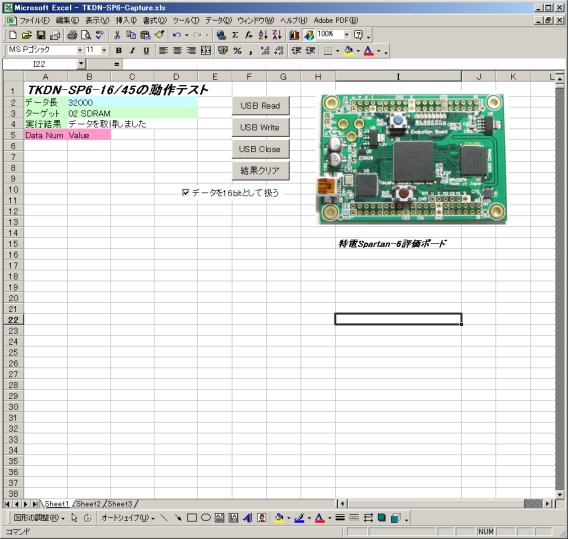The height and width of the screenshot is (539, 568).
Task: Open the Fill Color dropdown arrow in formatting toolbar
Action: point(358,51)
